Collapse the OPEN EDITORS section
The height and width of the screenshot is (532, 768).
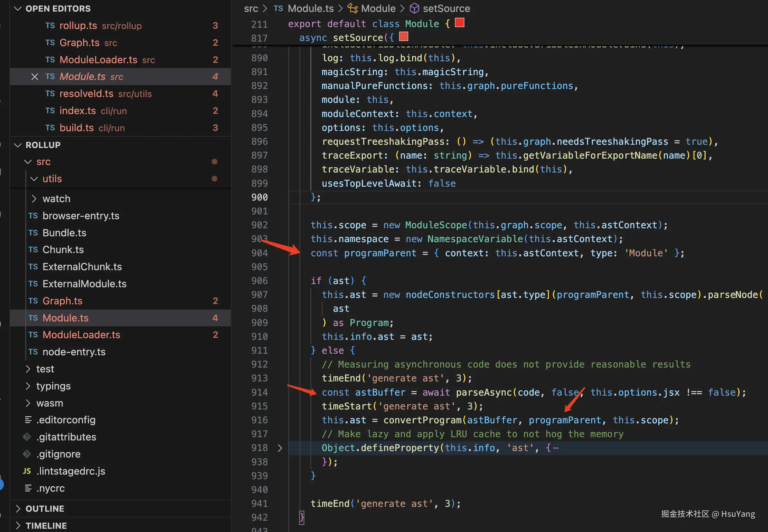click(18, 8)
